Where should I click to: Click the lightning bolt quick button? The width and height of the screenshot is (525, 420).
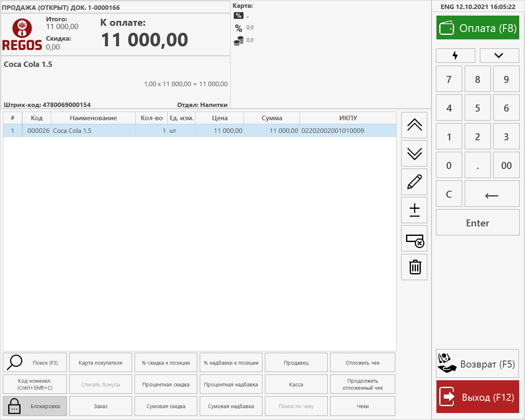click(455, 55)
